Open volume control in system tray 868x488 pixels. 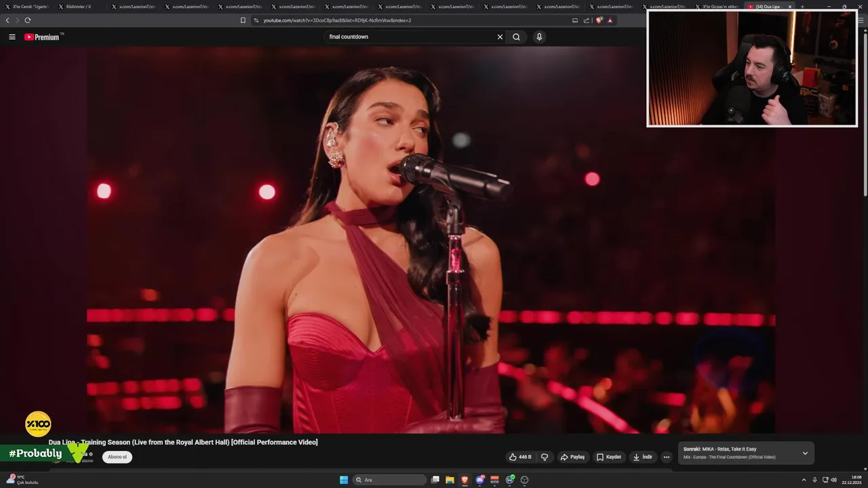coord(833,480)
